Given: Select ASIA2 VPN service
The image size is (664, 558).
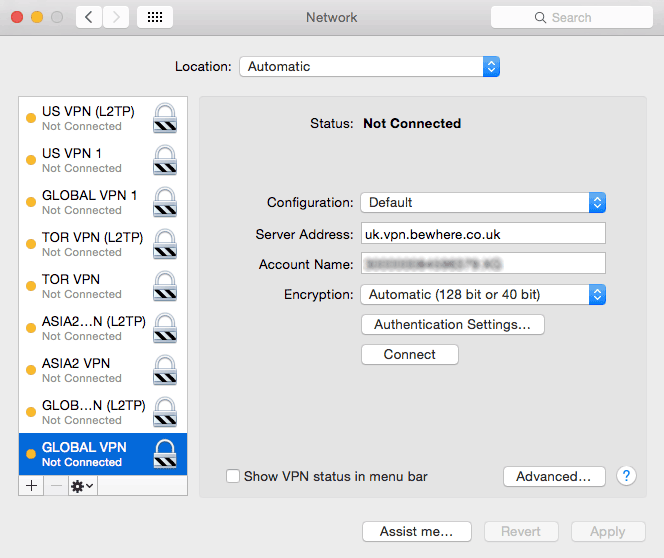Looking at the screenshot, I should tap(103, 370).
